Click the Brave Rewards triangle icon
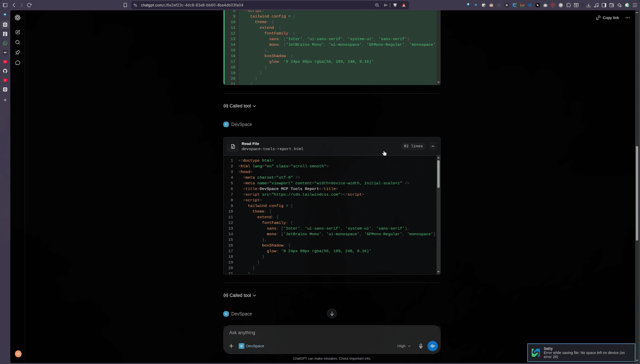This screenshot has height=364, width=640. [404, 5]
